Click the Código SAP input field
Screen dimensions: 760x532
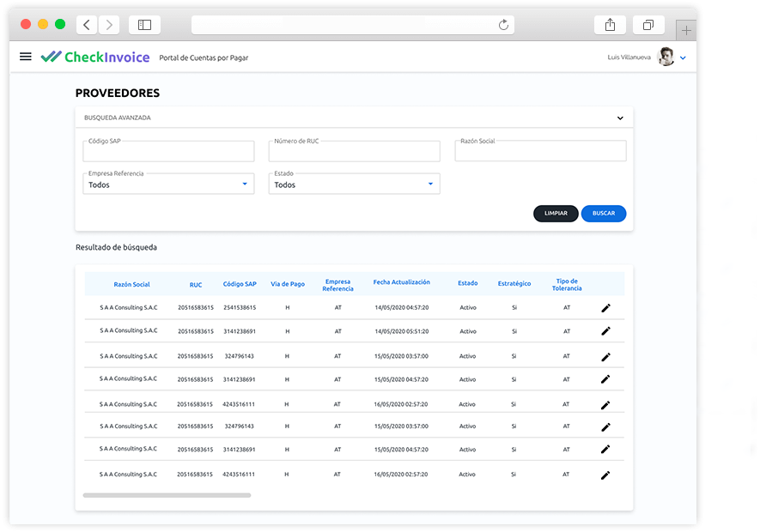168,153
